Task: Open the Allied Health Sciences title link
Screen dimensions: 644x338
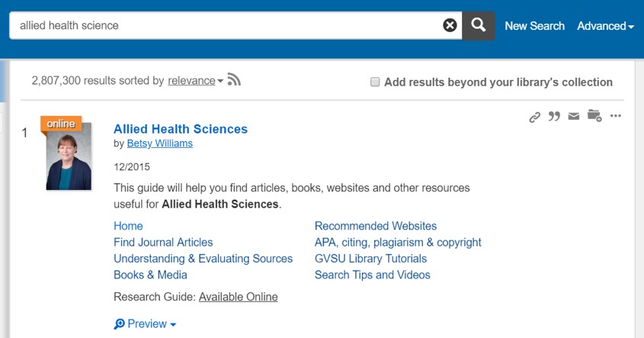Action: [181, 129]
